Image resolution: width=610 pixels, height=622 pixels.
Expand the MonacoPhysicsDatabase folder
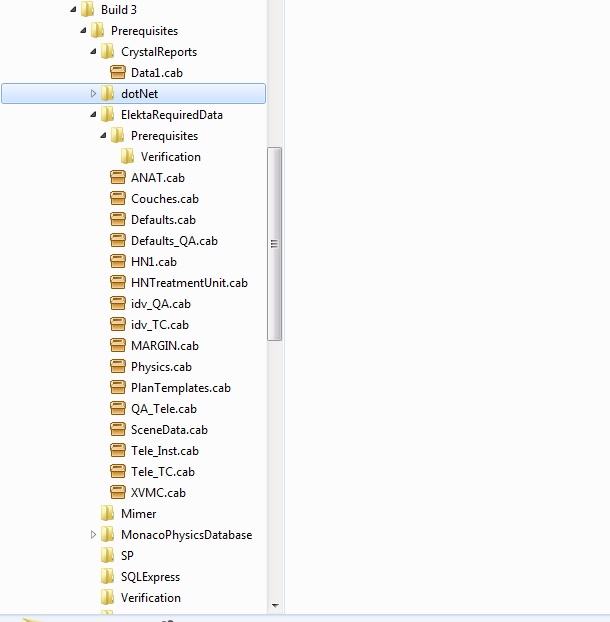click(x=94, y=535)
